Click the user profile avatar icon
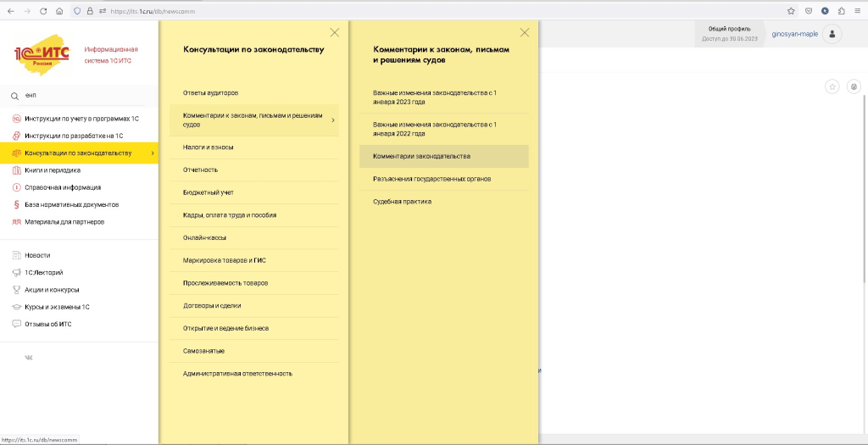 [x=832, y=34]
